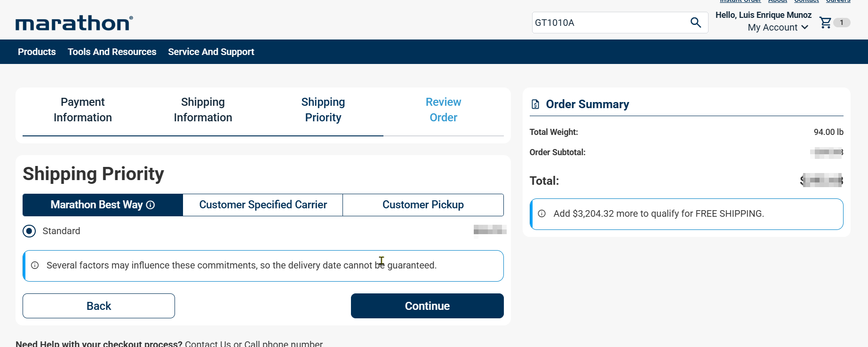Click the delivery commitment notice info icon
The width and height of the screenshot is (868, 347).
coord(35,266)
